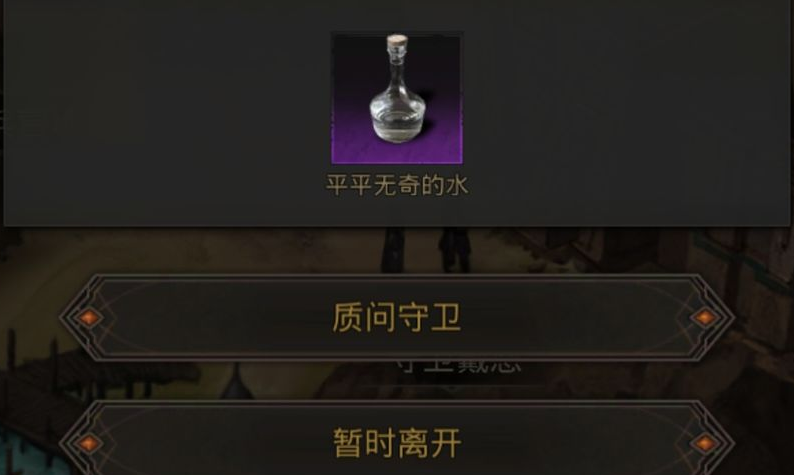
Task: Click the 平平无奇的水 item name label
Action: pyautogui.click(x=397, y=185)
